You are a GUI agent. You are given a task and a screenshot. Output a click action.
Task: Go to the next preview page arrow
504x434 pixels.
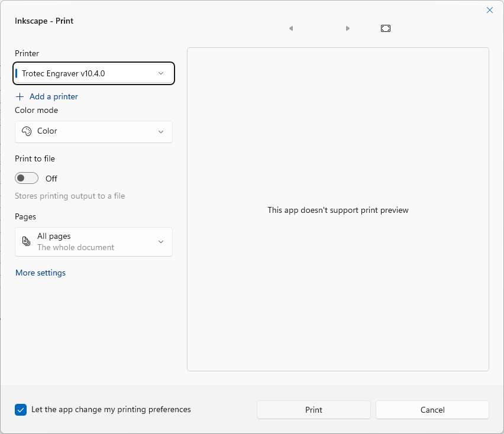coord(348,28)
